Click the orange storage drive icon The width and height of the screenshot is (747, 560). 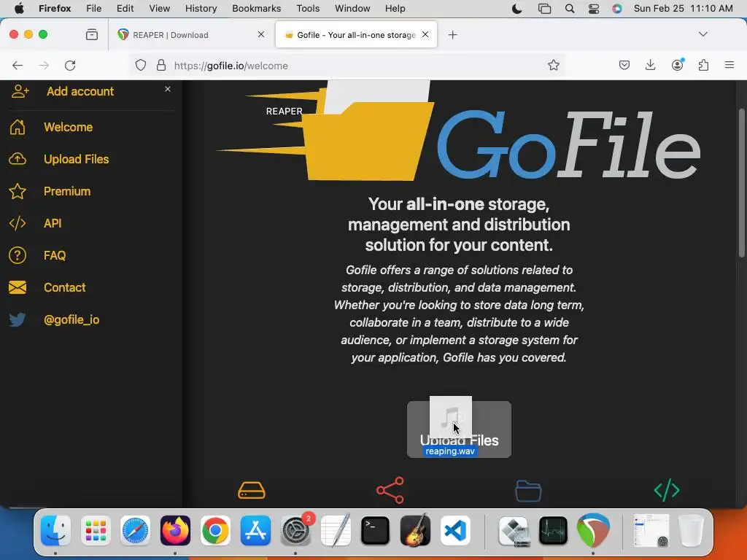click(x=252, y=490)
